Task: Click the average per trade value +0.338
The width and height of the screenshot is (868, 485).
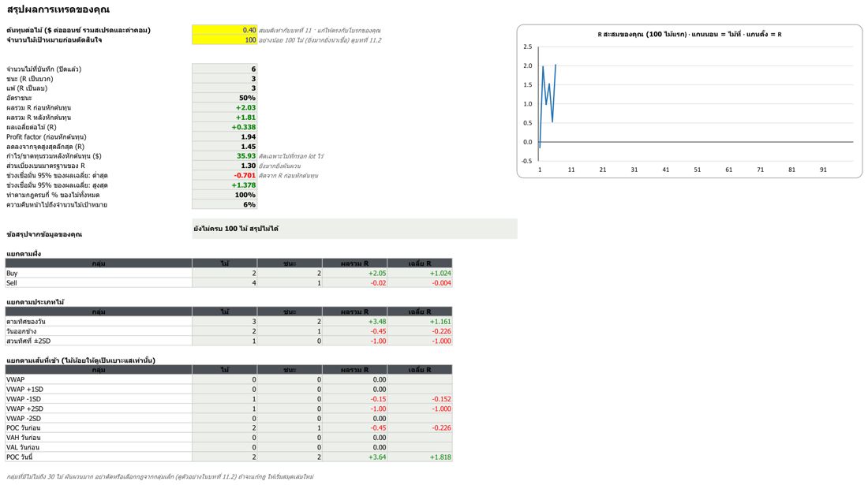Action: [x=224, y=127]
